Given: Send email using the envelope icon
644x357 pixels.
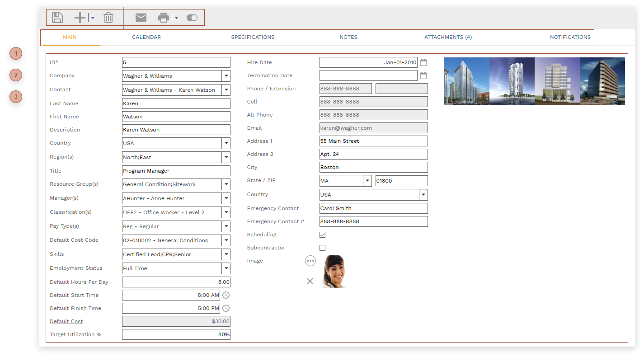Looking at the screenshot, I should tap(141, 18).
